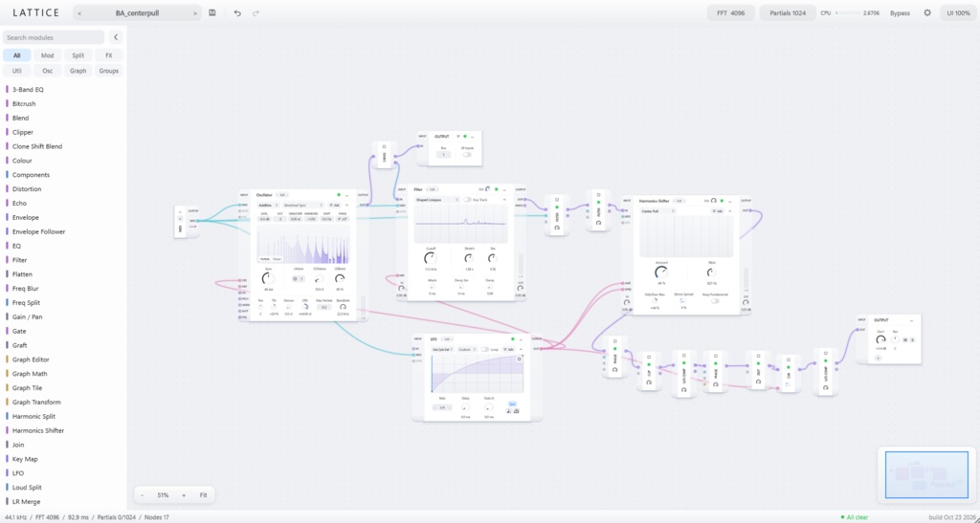Click the LFO curve edit handle icon
This screenshot has height=523, width=980.
click(x=519, y=359)
